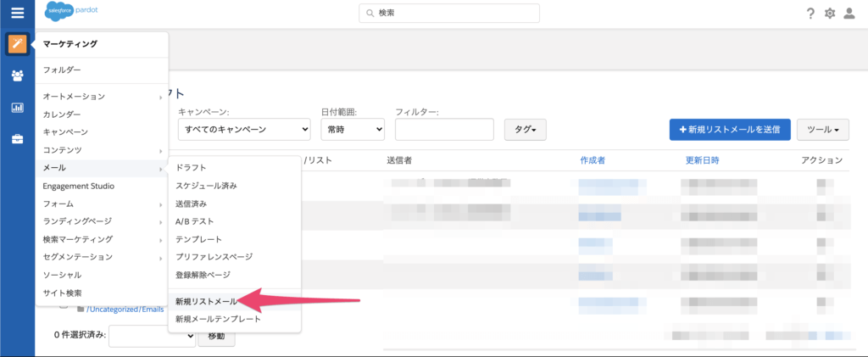Viewport: 868px width, 357px height.
Task: Open ソーシャル menu item
Action: click(x=102, y=275)
